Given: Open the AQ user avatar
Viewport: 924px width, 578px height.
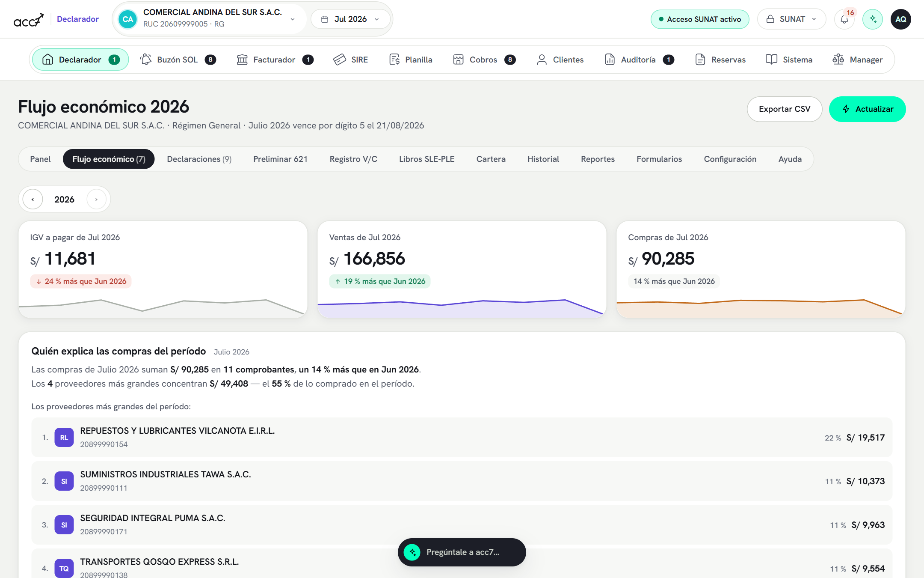Looking at the screenshot, I should pos(901,19).
